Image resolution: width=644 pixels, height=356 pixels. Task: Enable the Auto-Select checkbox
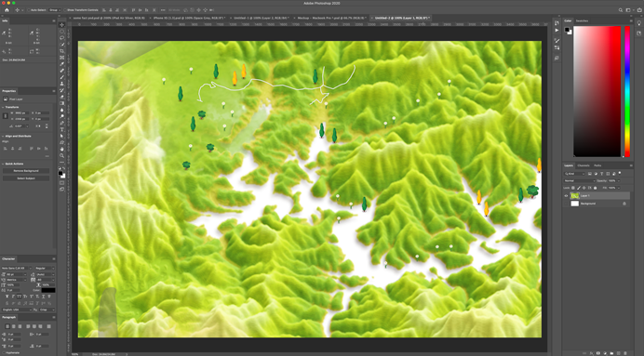[x=28, y=10]
